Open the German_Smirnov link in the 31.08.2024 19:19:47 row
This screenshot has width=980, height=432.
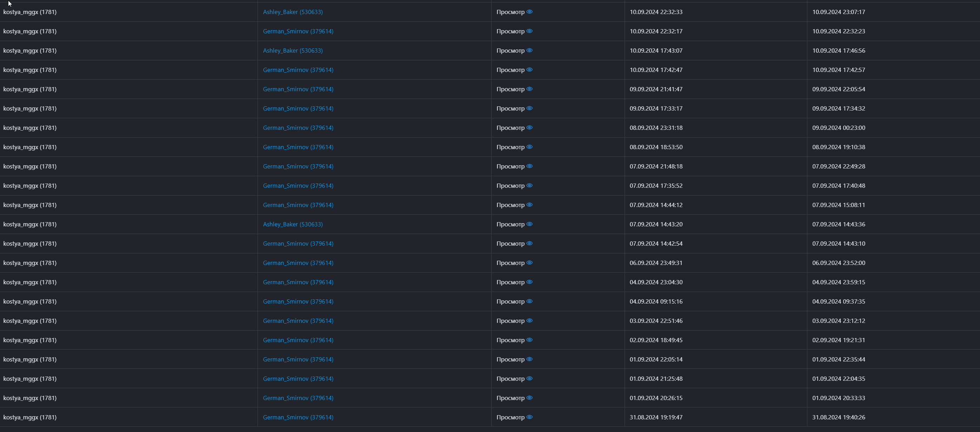pos(298,418)
